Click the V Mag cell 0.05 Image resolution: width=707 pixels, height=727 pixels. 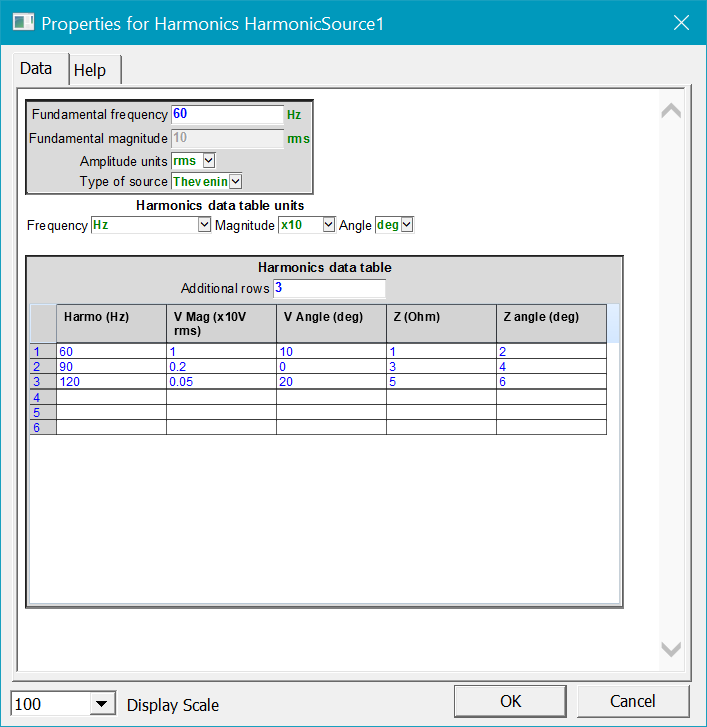pos(221,382)
